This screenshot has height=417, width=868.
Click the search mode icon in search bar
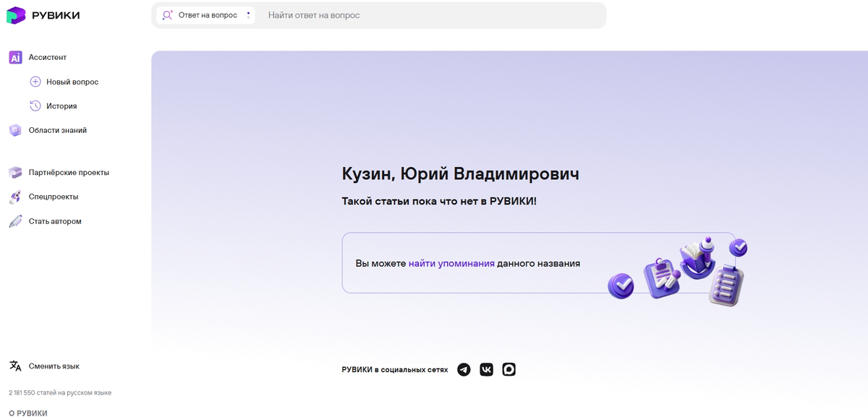(x=168, y=15)
